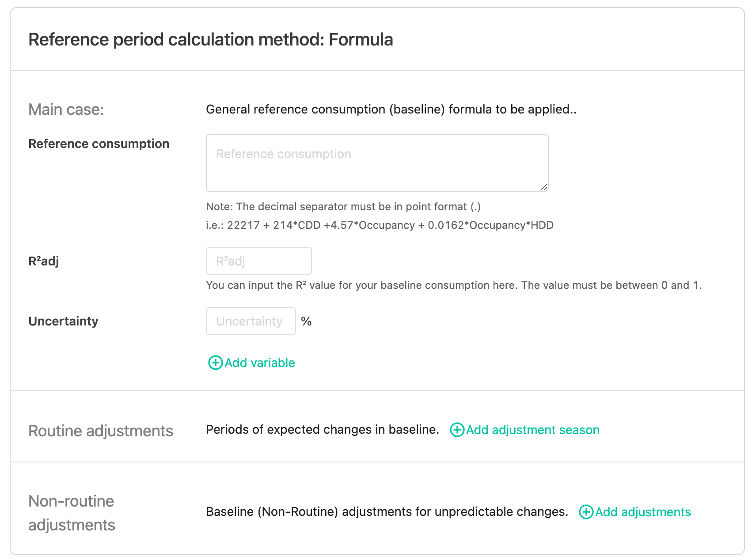Click the bold Uncertainty label
This screenshot has height=560, width=752.
click(x=63, y=321)
